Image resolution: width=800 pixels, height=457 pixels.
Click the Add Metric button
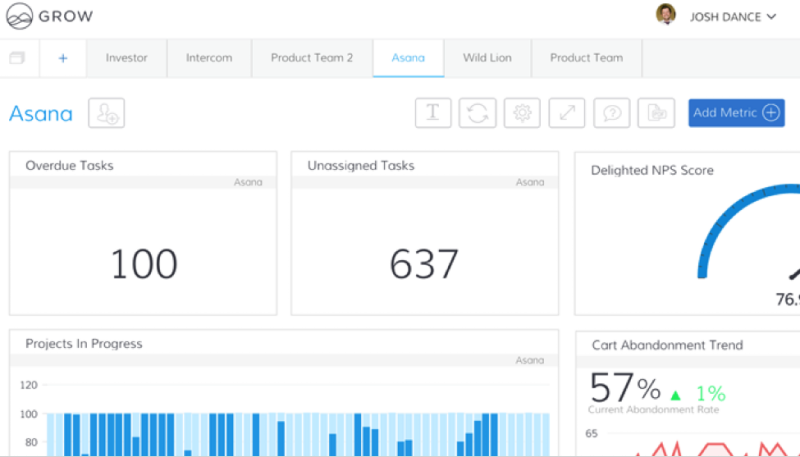(736, 113)
